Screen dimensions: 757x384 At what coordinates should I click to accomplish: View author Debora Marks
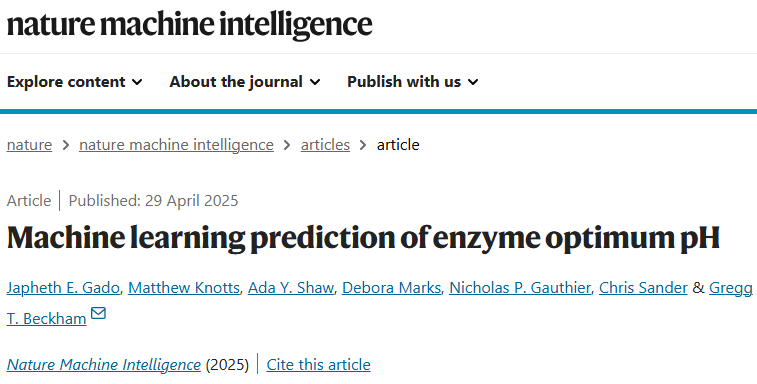point(392,288)
